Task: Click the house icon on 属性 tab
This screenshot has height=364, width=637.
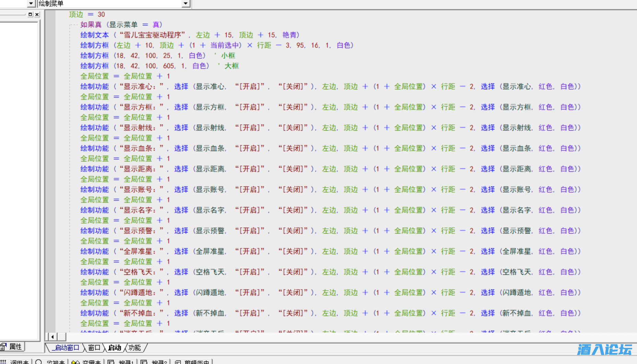Action: 4,346
